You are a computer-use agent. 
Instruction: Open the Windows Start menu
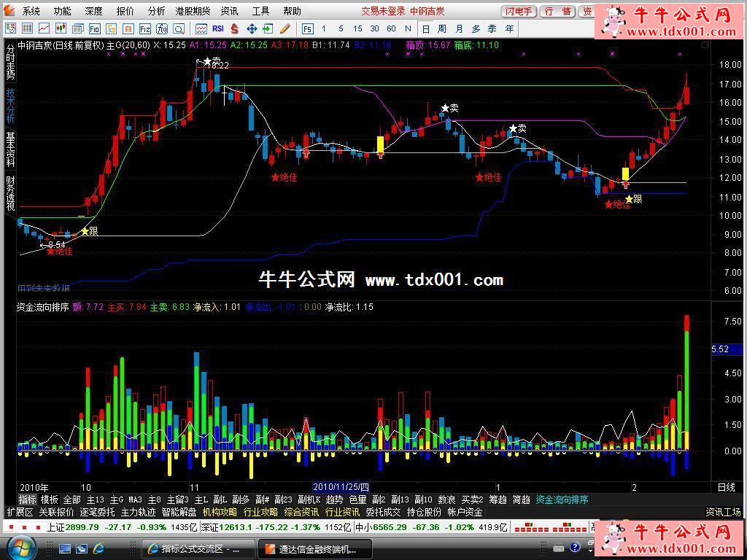[x=21, y=548]
